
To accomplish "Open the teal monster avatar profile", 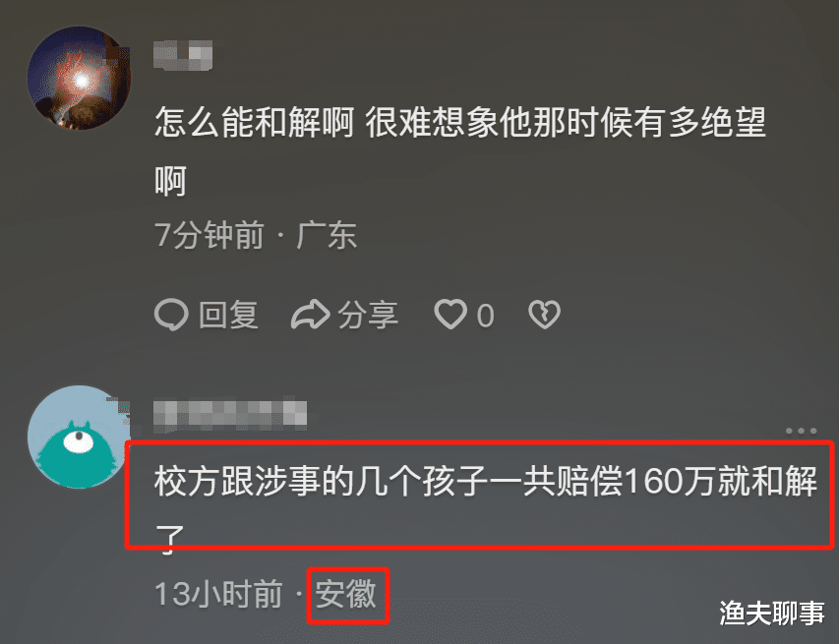I will pos(78,437).
